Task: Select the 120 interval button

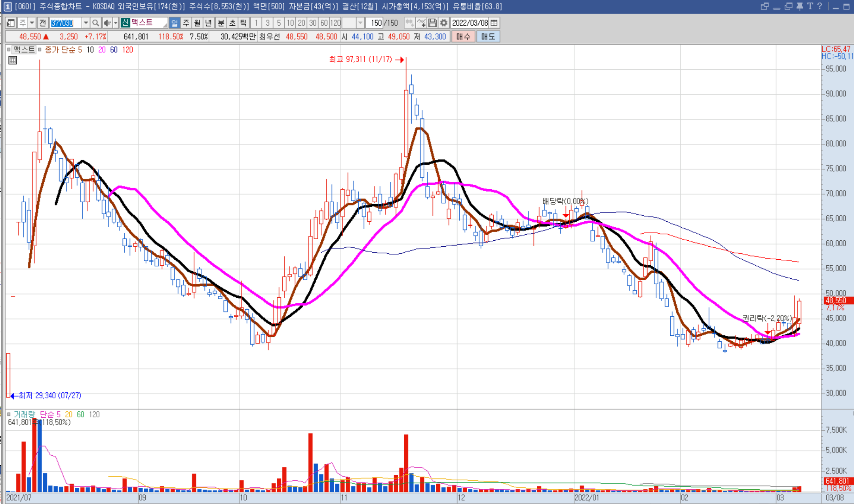Action: pos(335,23)
